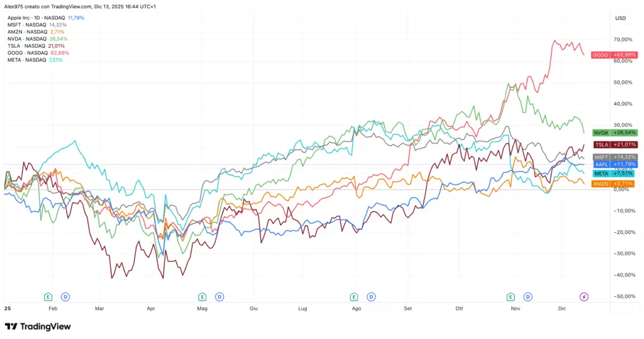Select the dark red TSLA price label

615,145
